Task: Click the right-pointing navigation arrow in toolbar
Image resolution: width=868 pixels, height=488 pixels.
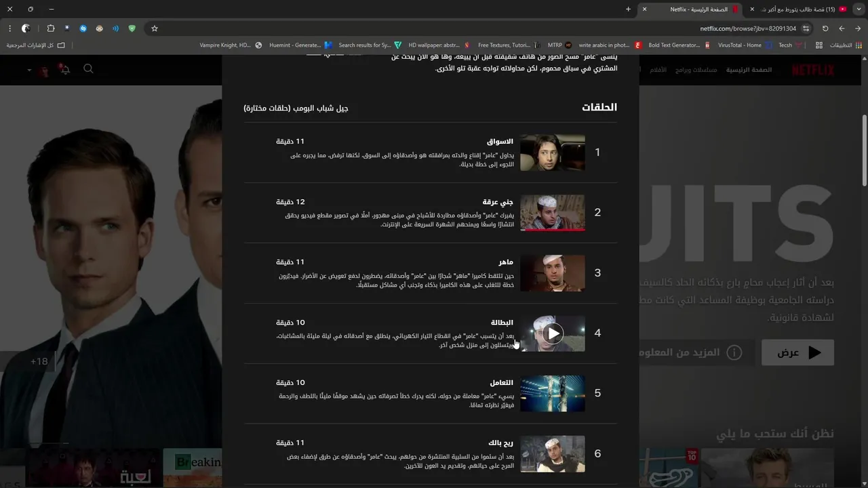Action: click(858, 28)
